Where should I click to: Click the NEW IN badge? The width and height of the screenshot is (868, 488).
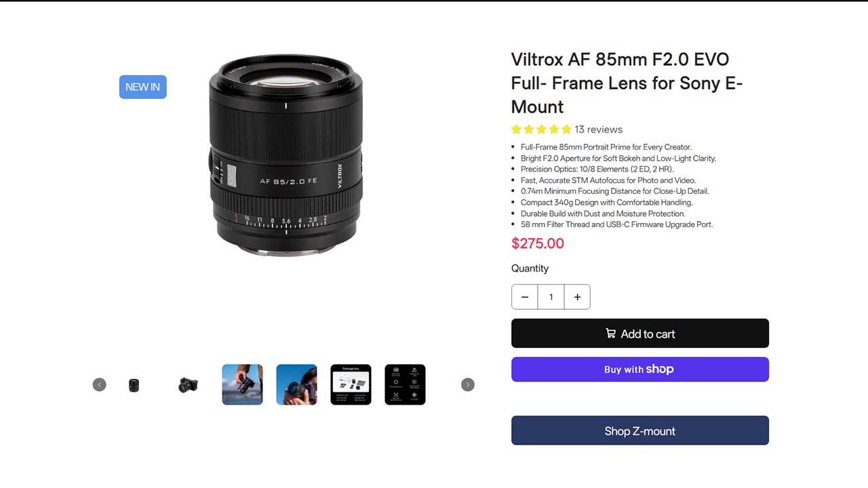143,87
